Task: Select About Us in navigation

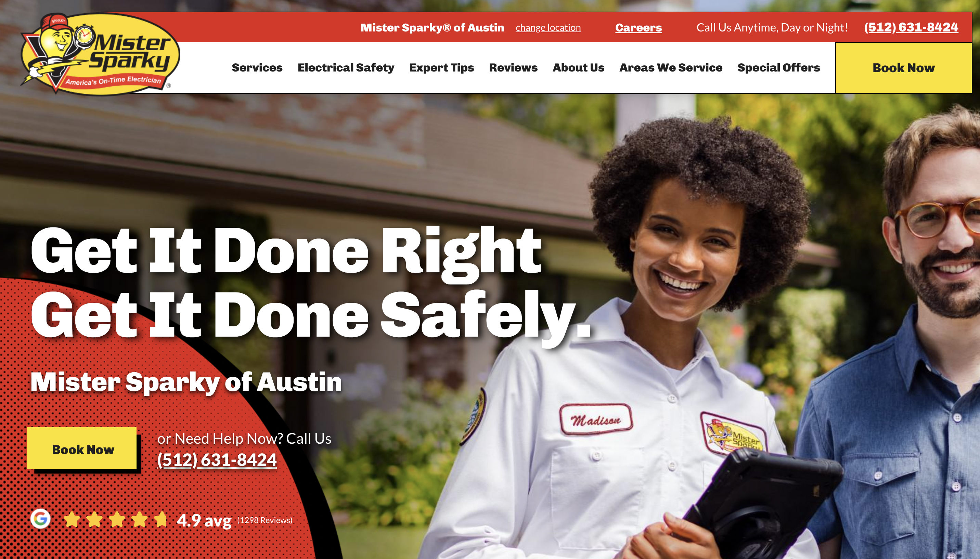Action: coord(578,68)
